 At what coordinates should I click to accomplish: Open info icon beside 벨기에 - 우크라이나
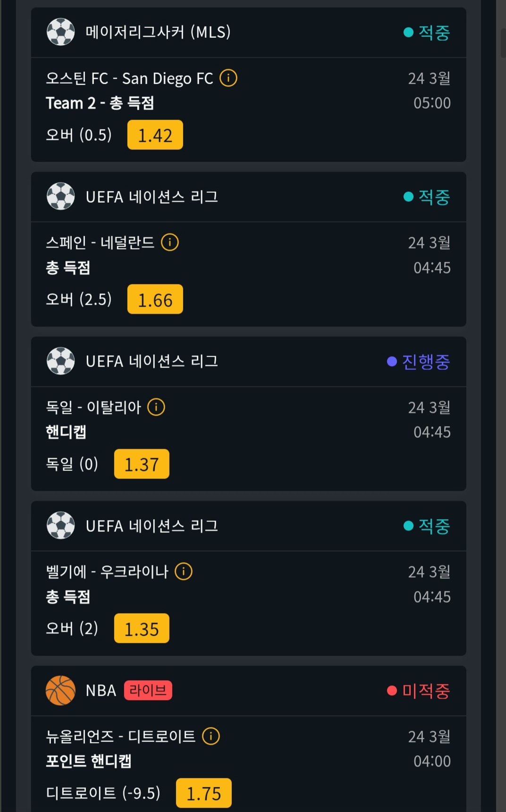coord(184,572)
